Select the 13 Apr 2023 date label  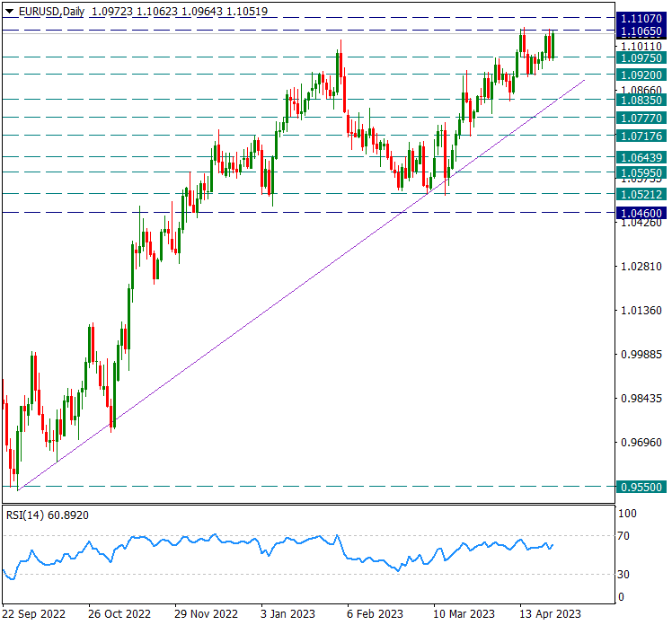coord(551,614)
